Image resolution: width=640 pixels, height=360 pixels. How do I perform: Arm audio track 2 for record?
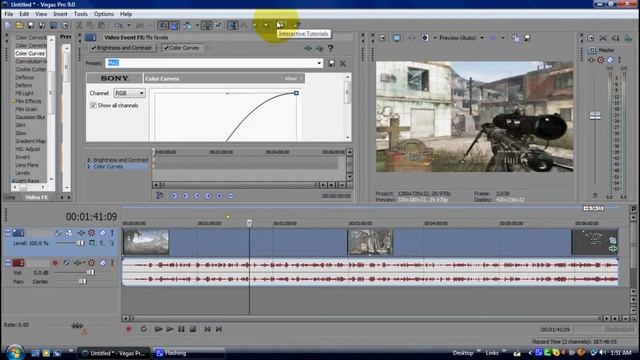[55, 263]
